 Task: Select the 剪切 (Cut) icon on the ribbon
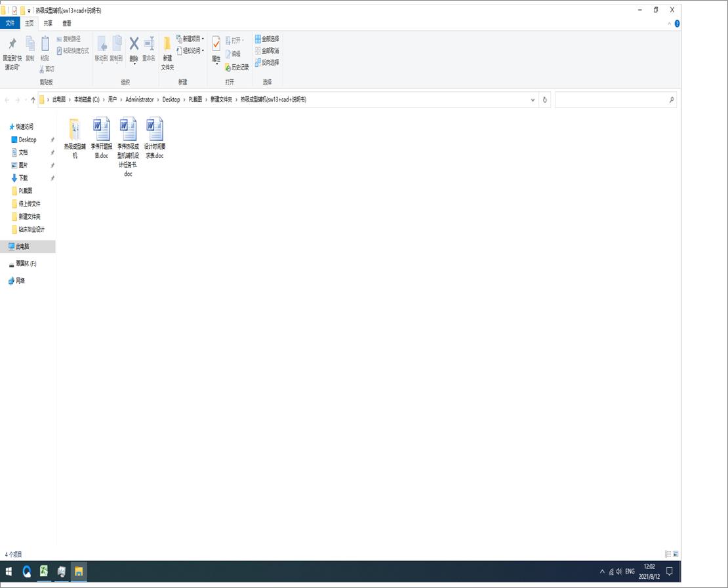point(43,68)
